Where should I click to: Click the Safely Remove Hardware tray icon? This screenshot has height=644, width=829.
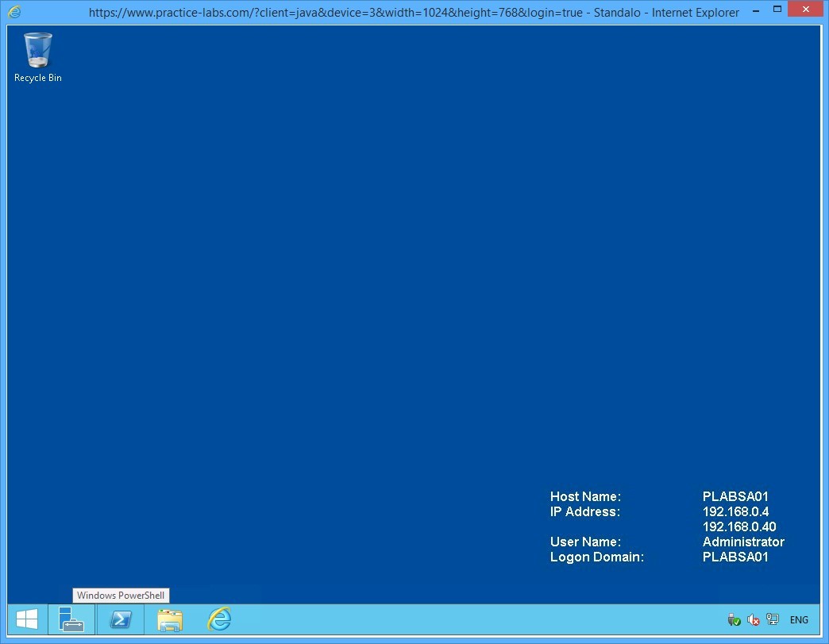(734, 620)
